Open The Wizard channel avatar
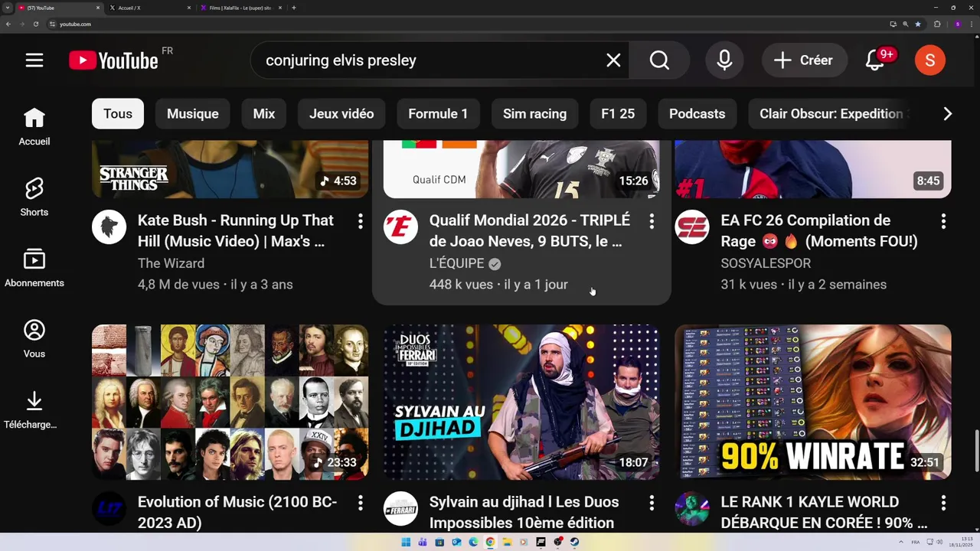The image size is (980, 551). (x=109, y=227)
